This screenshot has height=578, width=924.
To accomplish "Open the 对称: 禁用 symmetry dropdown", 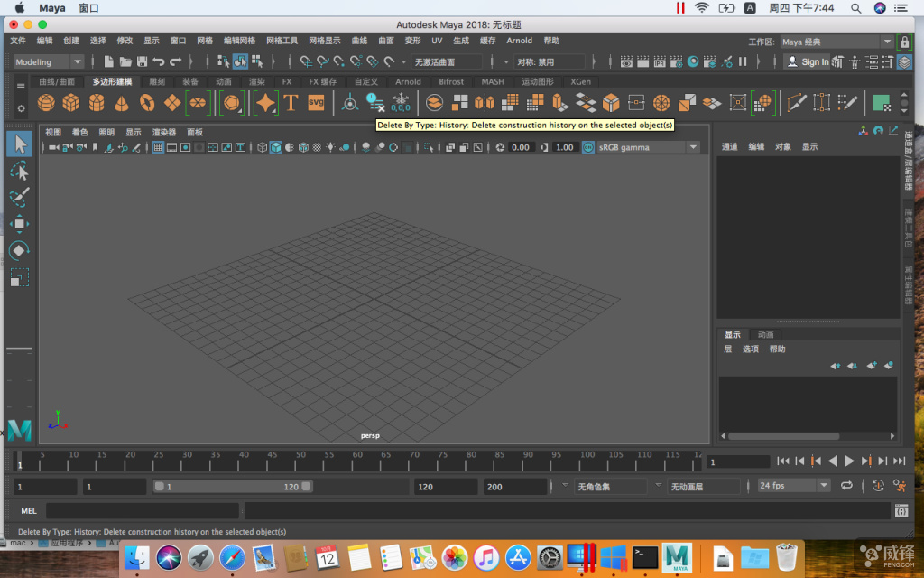I will pyautogui.click(x=550, y=62).
